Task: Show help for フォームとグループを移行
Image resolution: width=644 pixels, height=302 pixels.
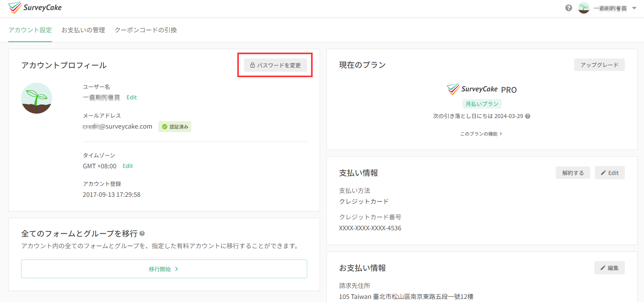Action: point(142,233)
